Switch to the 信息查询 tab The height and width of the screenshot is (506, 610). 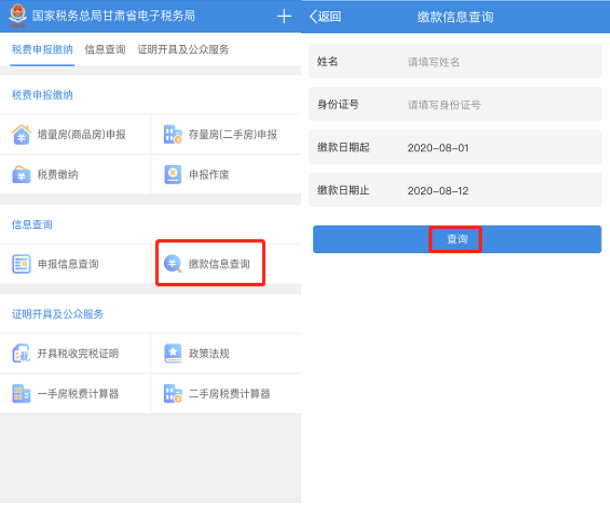point(105,50)
